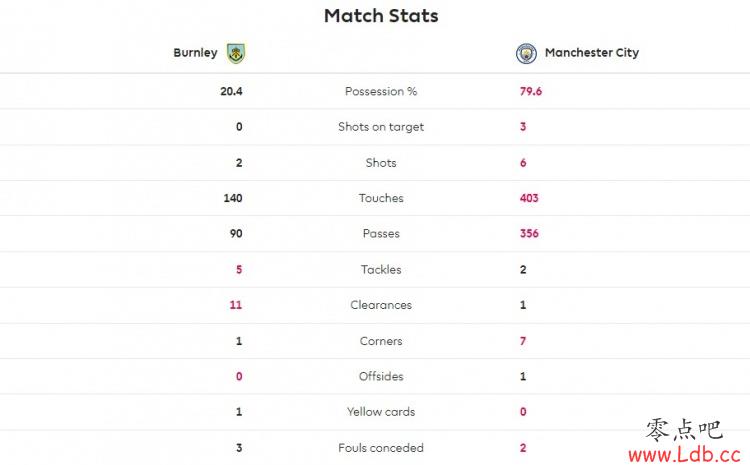The height and width of the screenshot is (465, 750).
Task: Select the Corners stat label
Action: tap(381, 341)
